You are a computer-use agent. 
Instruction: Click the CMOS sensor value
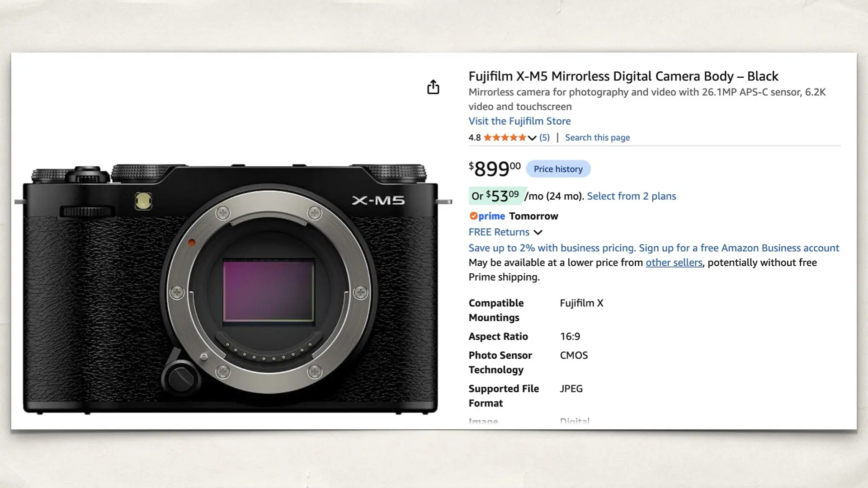click(x=574, y=355)
